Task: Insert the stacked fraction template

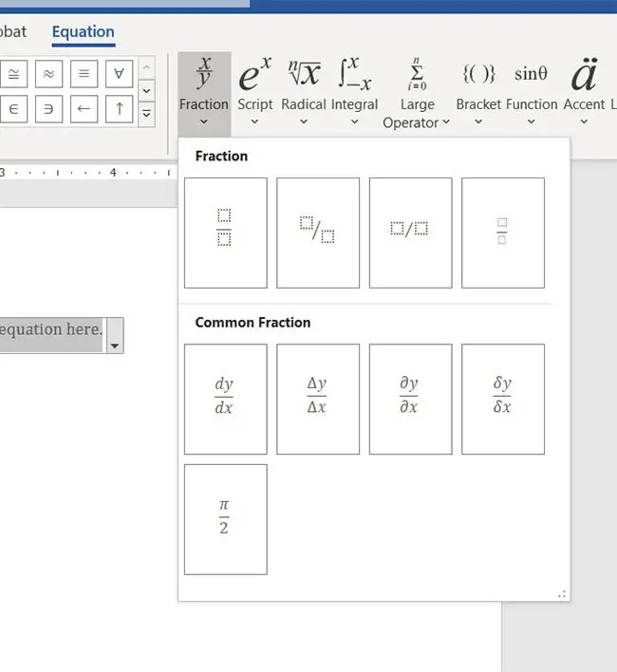Action: [x=226, y=233]
